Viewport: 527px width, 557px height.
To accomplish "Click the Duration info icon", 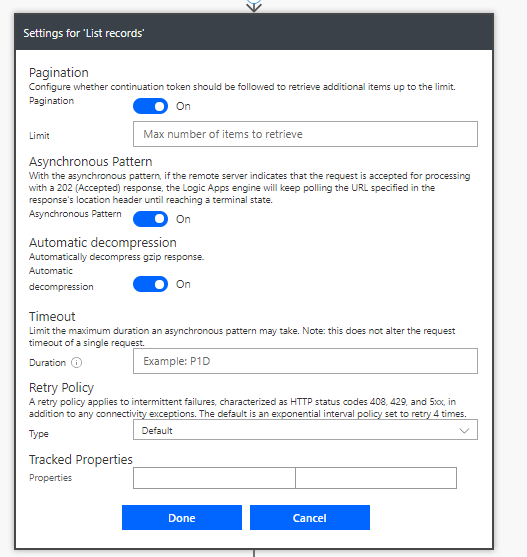I will click(x=76, y=362).
